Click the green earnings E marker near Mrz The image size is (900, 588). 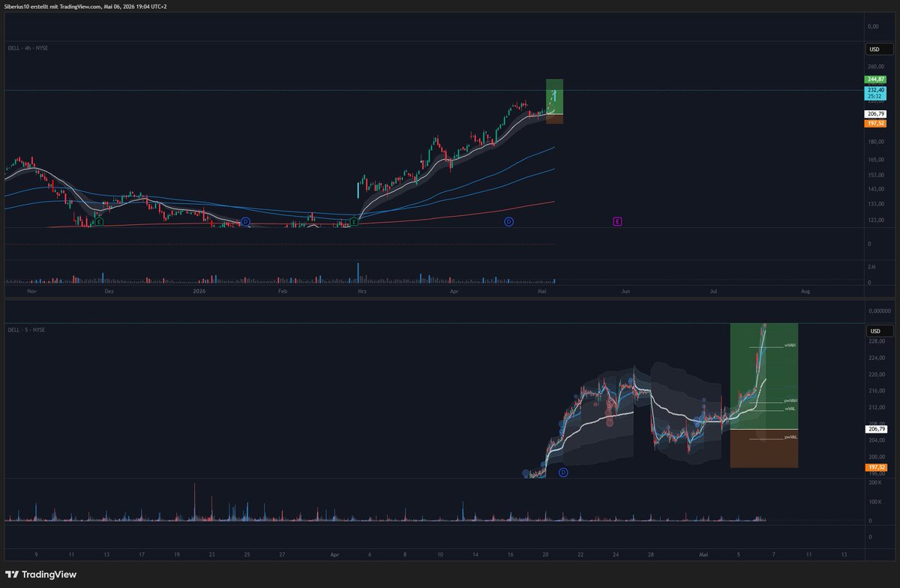[x=353, y=222]
